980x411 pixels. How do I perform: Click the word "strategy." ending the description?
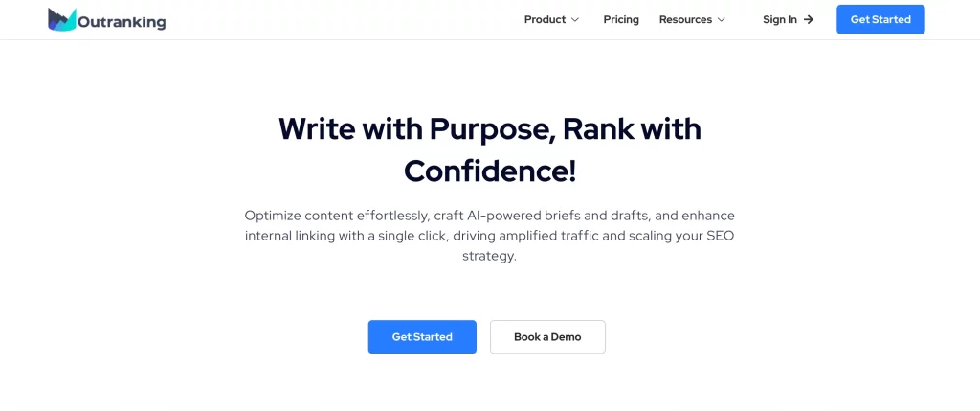coord(489,257)
